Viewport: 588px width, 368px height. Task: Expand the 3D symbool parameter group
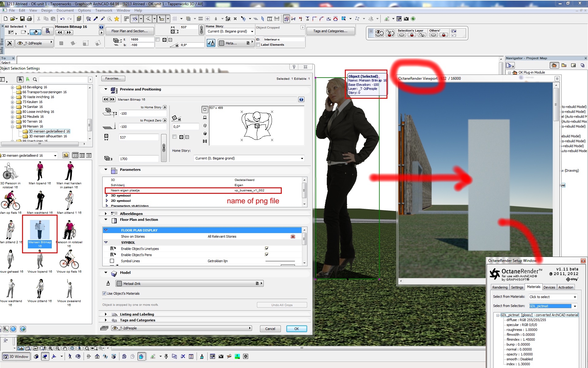[107, 195]
